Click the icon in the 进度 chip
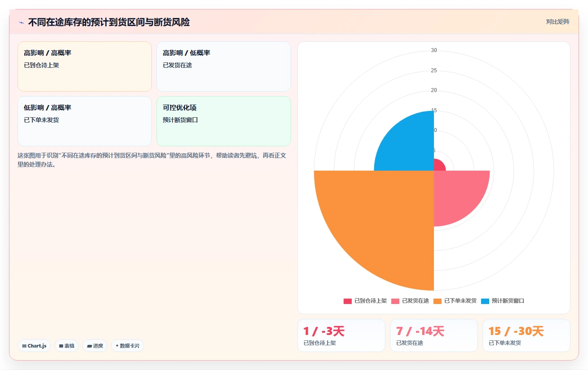 89,346
